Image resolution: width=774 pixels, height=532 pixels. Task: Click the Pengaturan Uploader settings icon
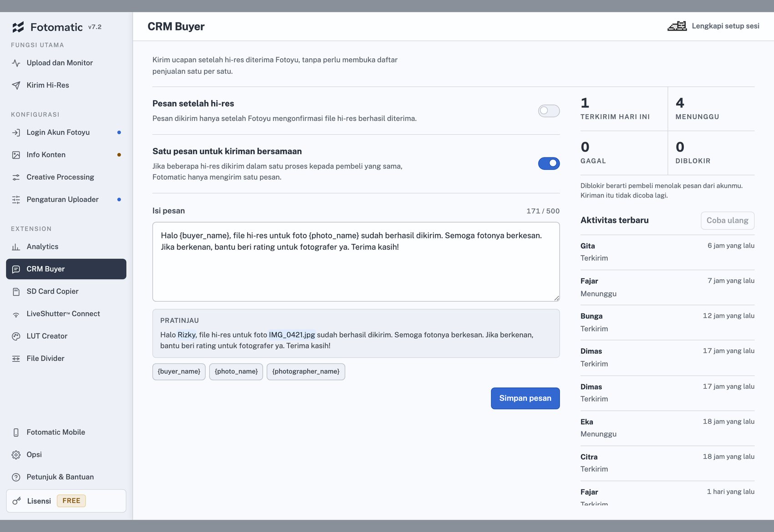point(16,199)
